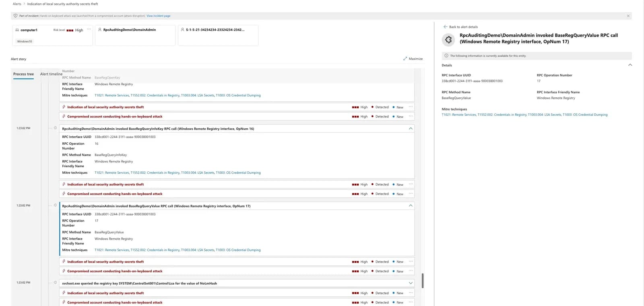
Task: Click timeline node beside svchost.exe event
Action: (x=55, y=282)
